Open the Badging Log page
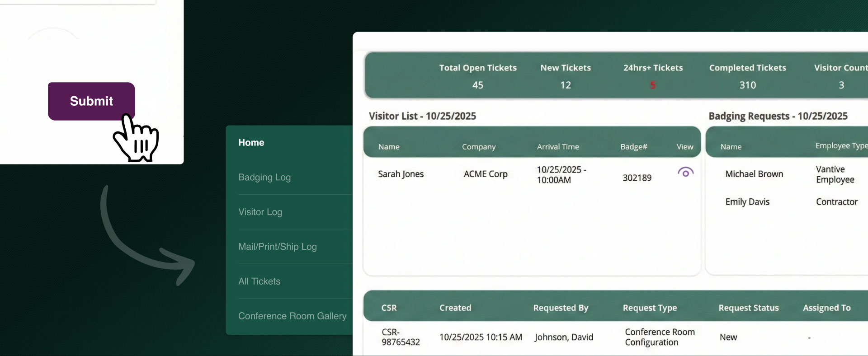This screenshot has height=356, width=868. (x=264, y=177)
